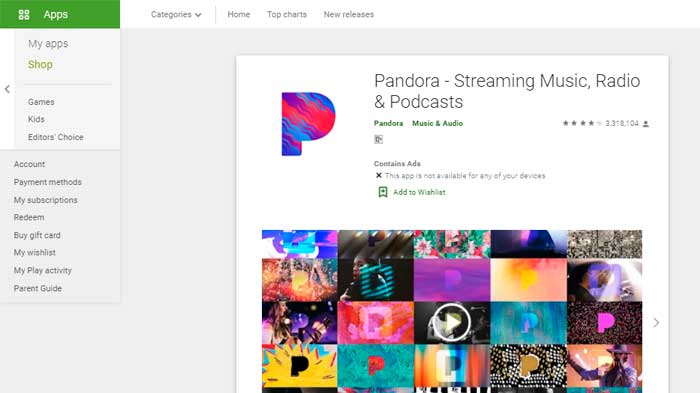The width and height of the screenshot is (700, 393).
Task: Collapse the sidebar with left chevron
Action: coord(7,89)
